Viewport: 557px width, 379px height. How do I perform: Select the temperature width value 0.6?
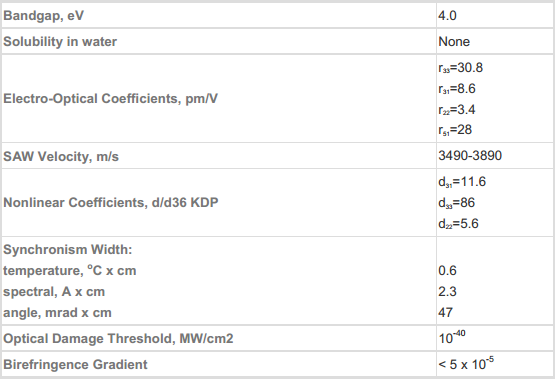447,271
